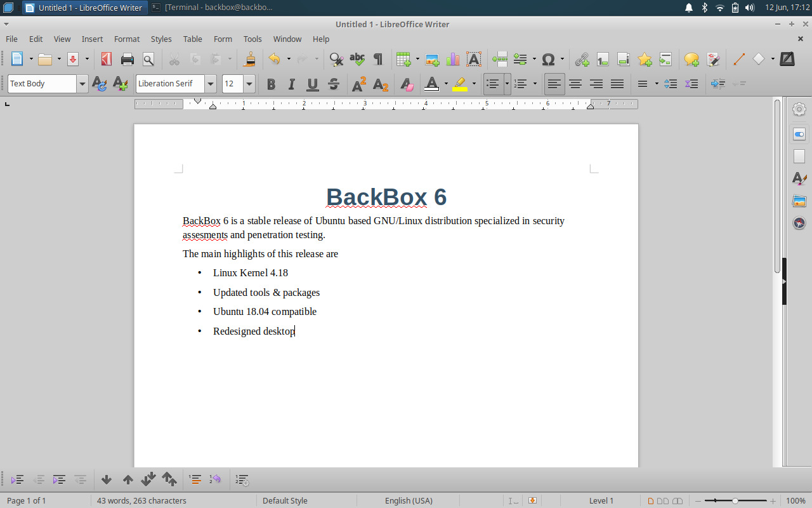Apply clone formatting with the paintbrush
Viewport: 812px width, 508px height.
249,59
